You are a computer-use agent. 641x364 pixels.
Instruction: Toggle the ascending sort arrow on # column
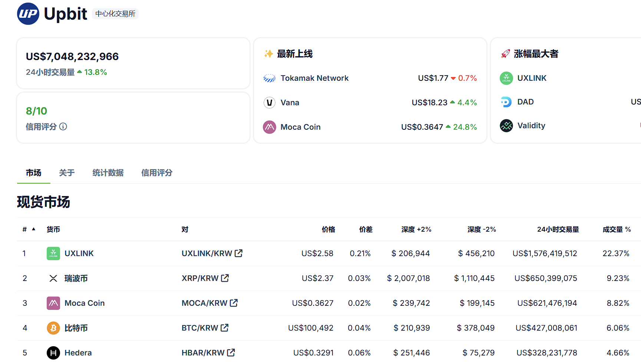pos(34,229)
